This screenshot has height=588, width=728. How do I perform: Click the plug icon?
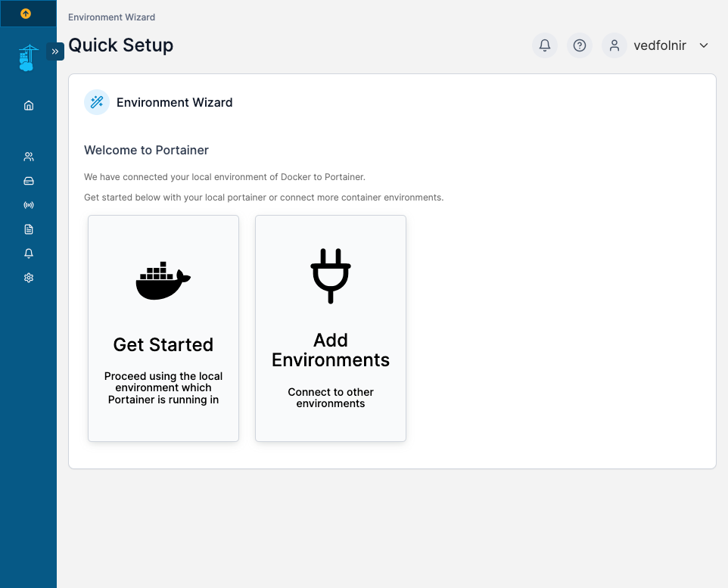(331, 276)
